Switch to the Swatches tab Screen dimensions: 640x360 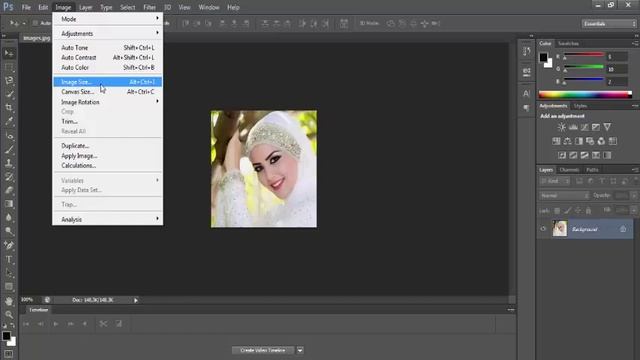568,44
